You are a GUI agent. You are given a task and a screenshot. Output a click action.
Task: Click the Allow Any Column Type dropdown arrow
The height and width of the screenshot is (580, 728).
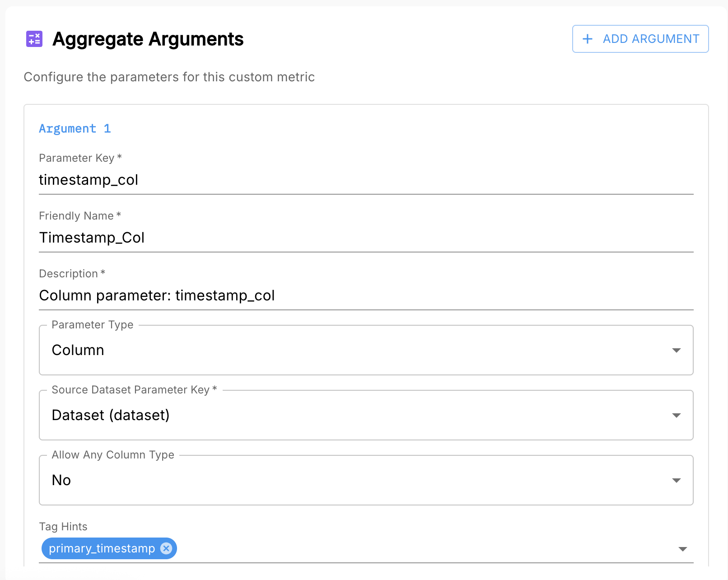(x=676, y=480)
